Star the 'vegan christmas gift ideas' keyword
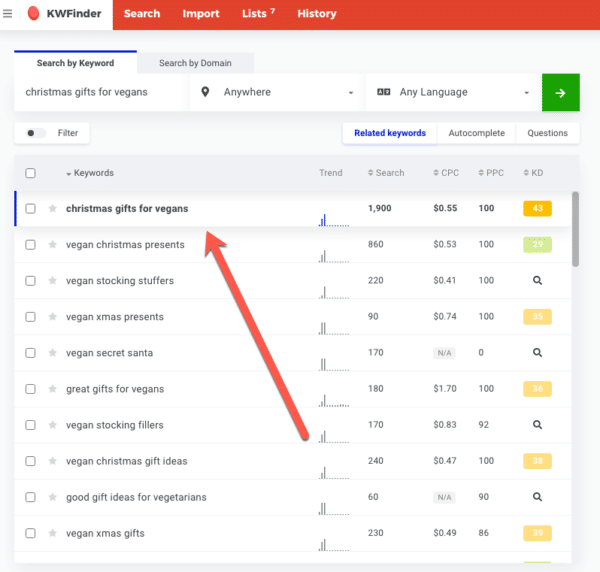 53,461
